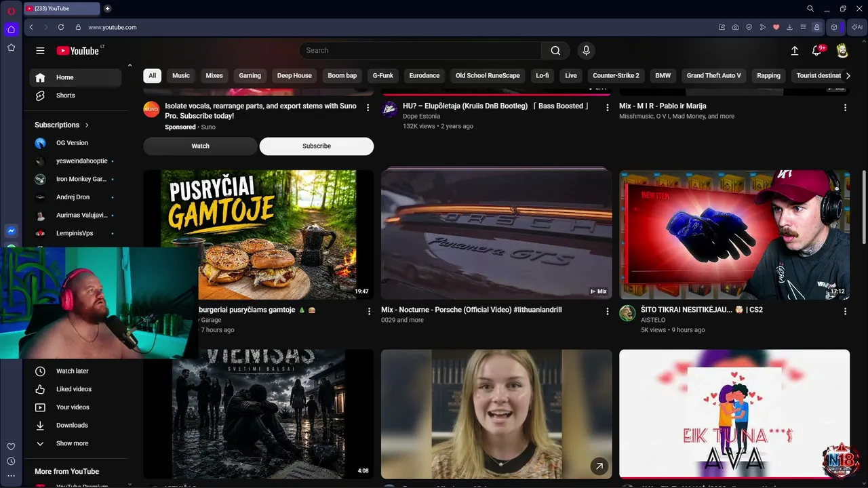868x488 pixels.
Task: Open the browser AI assistant
Action: 857,27
